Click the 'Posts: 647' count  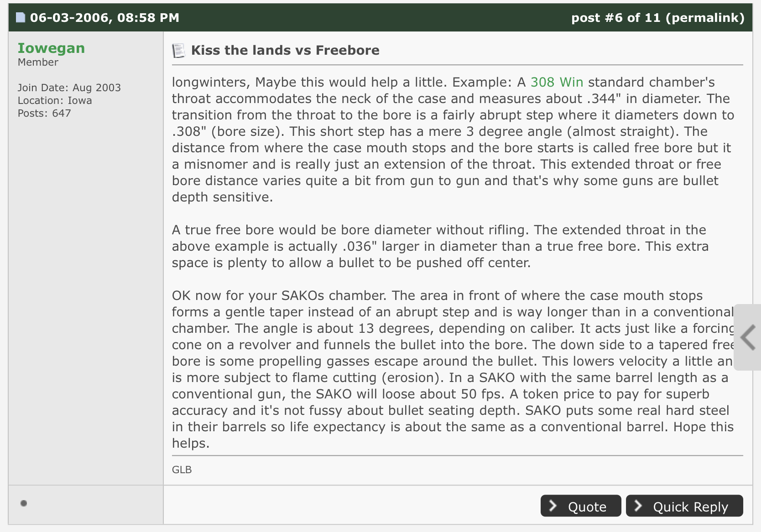pos(44,113)
